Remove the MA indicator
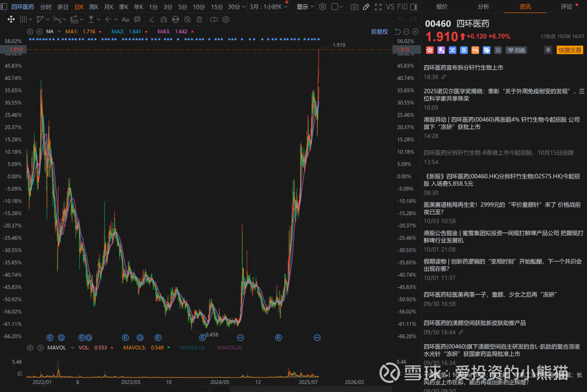 (x=39, y=32)
